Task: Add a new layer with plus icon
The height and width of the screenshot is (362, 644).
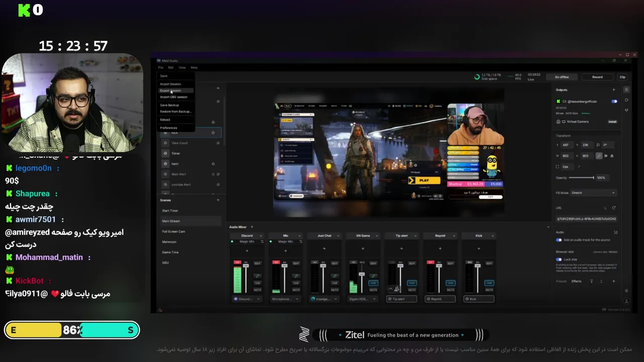Action: (218, 88)
